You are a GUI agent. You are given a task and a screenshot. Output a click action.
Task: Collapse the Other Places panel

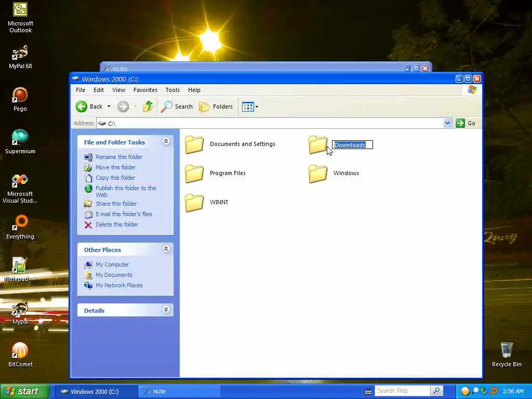coord(166,249)
